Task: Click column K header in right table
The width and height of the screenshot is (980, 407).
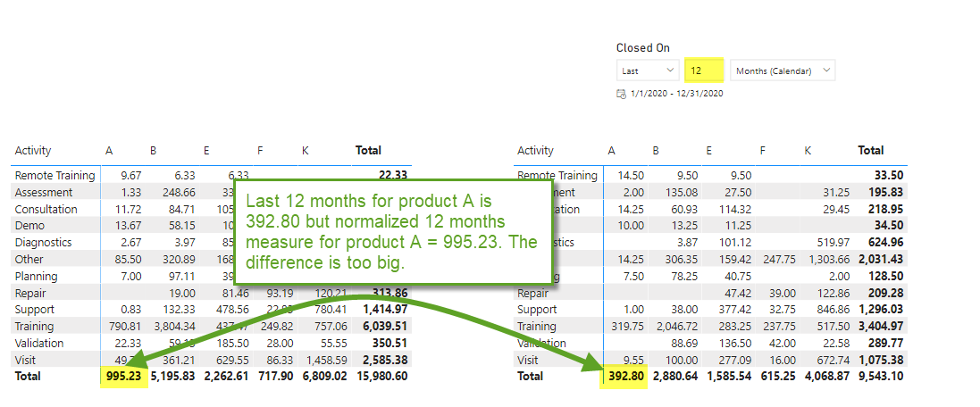Action: tap(806, 151)
